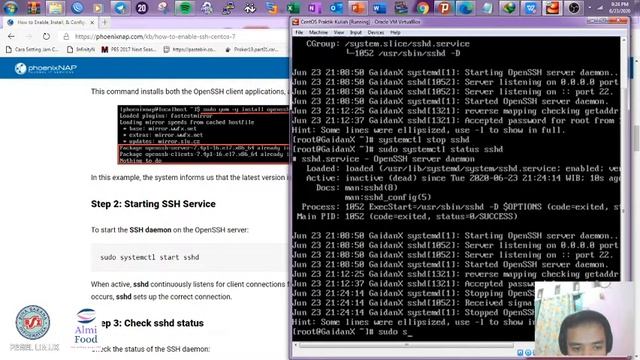Open Outlook from the taskbar
The image size is (640, 360).
click(x=336, y=8)
